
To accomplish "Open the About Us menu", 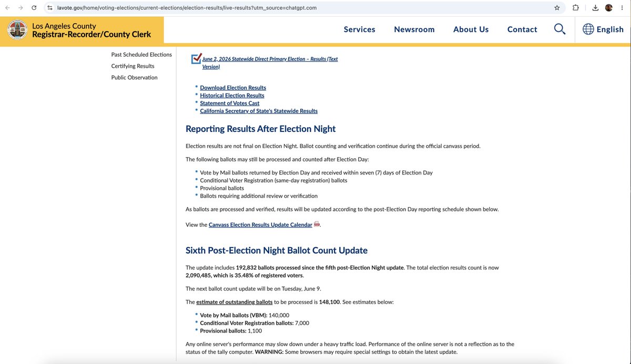I will pyautogui.click(x=471, y=29).
